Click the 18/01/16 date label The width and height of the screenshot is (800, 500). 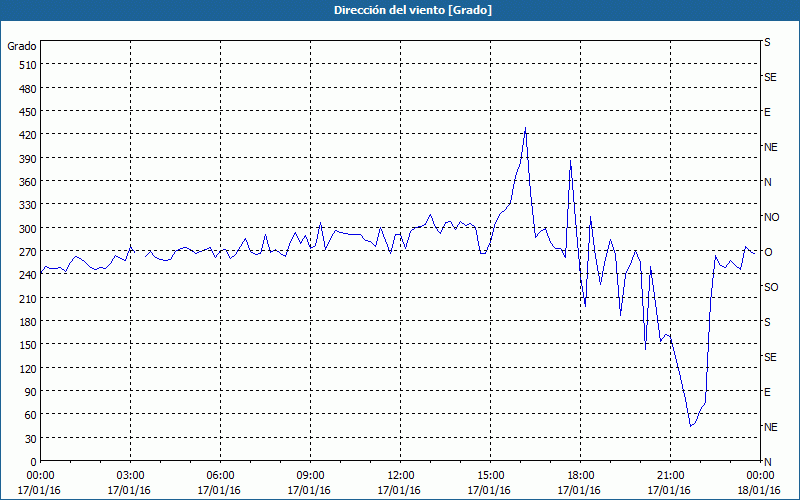(759, 490)
